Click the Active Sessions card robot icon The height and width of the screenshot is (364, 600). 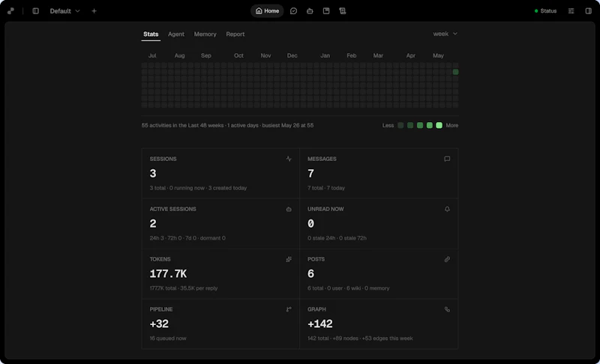coord(289,209)
